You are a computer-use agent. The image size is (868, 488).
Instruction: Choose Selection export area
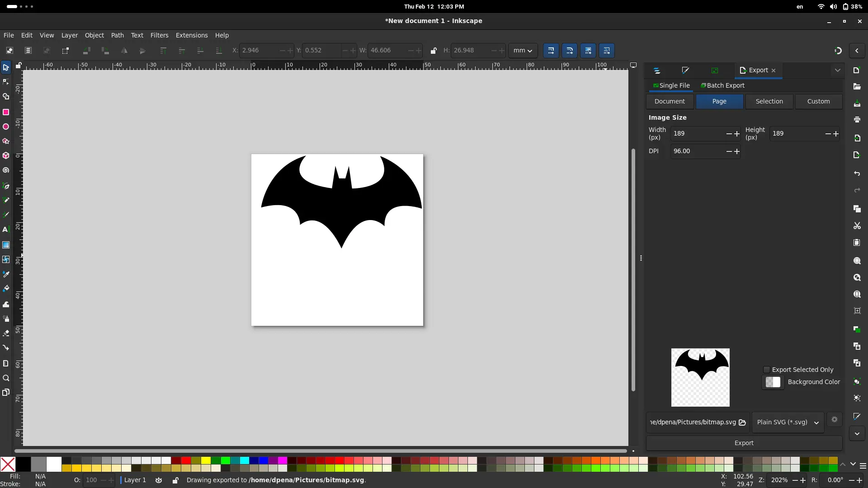tap(769, 102)
